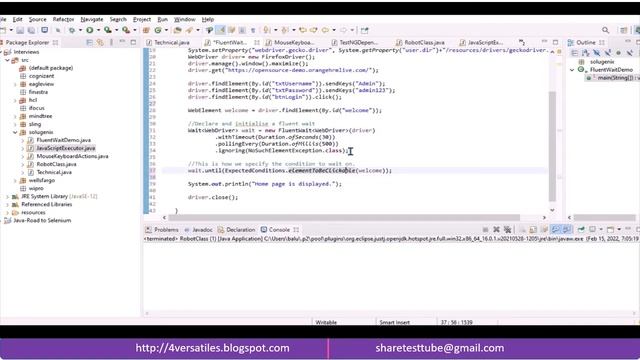This screenshot has height=360, width=640.
Task: Click the Open Perspective icon
Action: pyautogui.click(x=623, y=30)
